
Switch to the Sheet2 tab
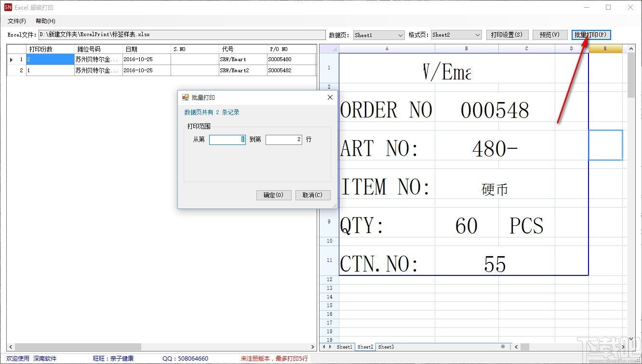(x=365, y=347)
